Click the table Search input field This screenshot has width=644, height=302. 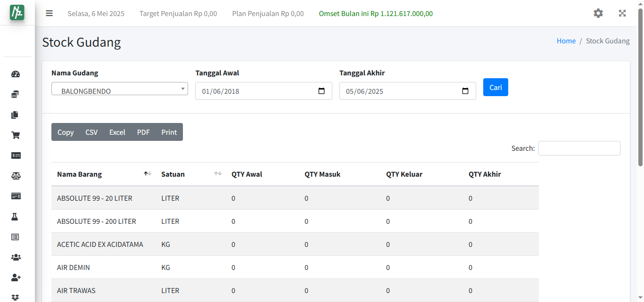pos(579,148)
